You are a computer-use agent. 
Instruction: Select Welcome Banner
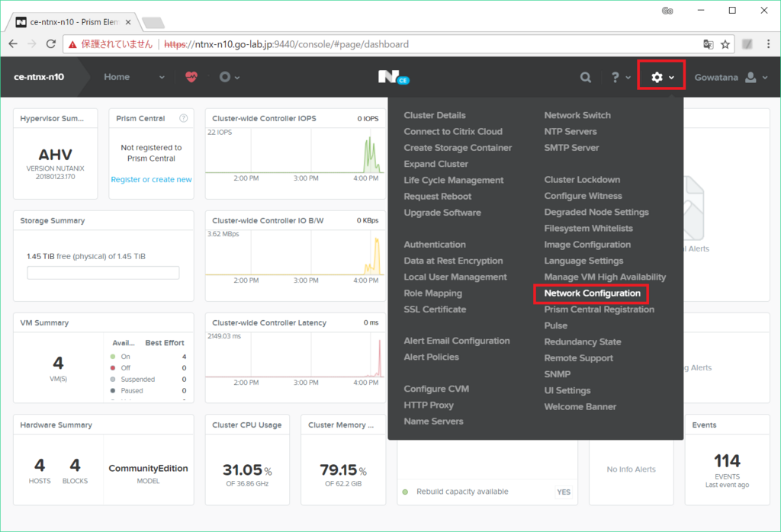[580, 406]
